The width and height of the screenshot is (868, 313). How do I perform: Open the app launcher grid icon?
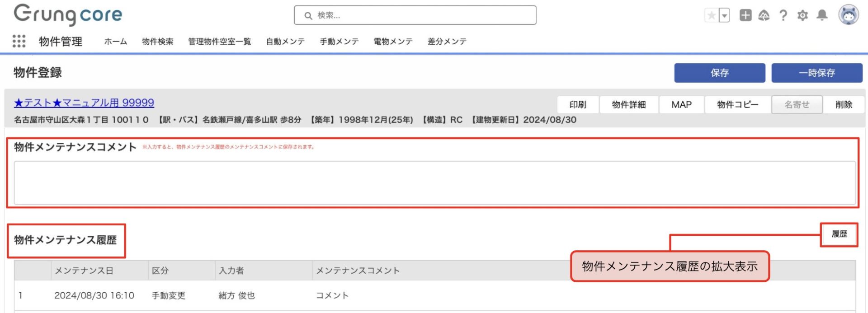click(x=19, y=41)
